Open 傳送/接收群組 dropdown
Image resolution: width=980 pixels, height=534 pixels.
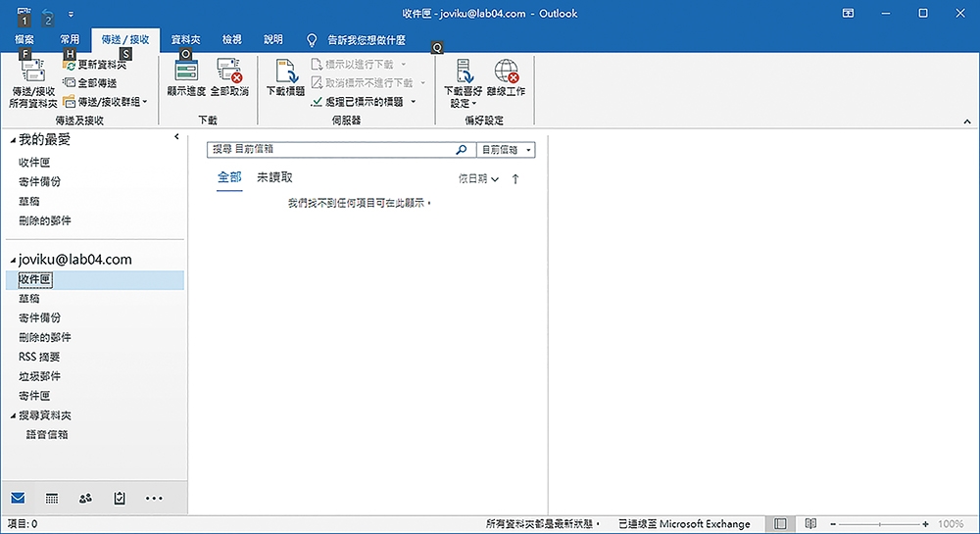[x=106, y=102]
